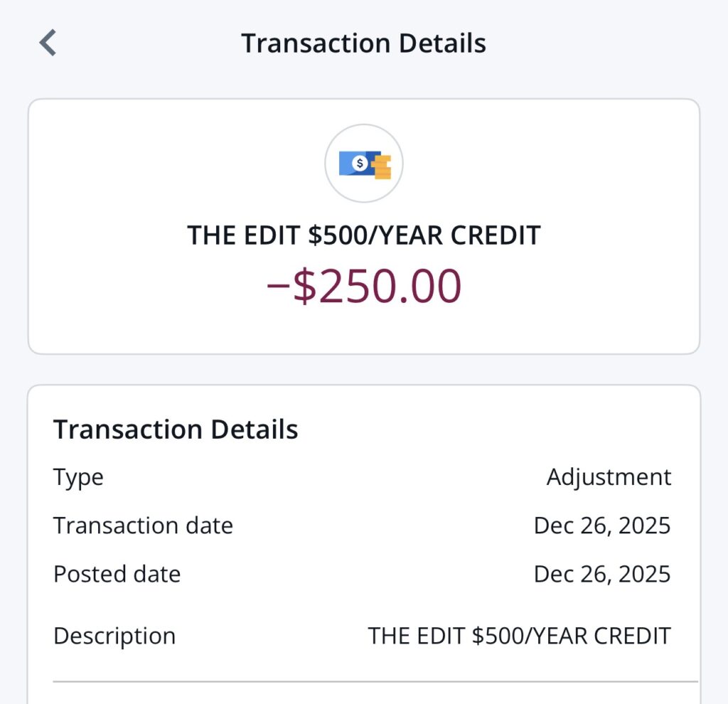
Task: Tap the dollar sign on the blue bill
Action: 360,164
